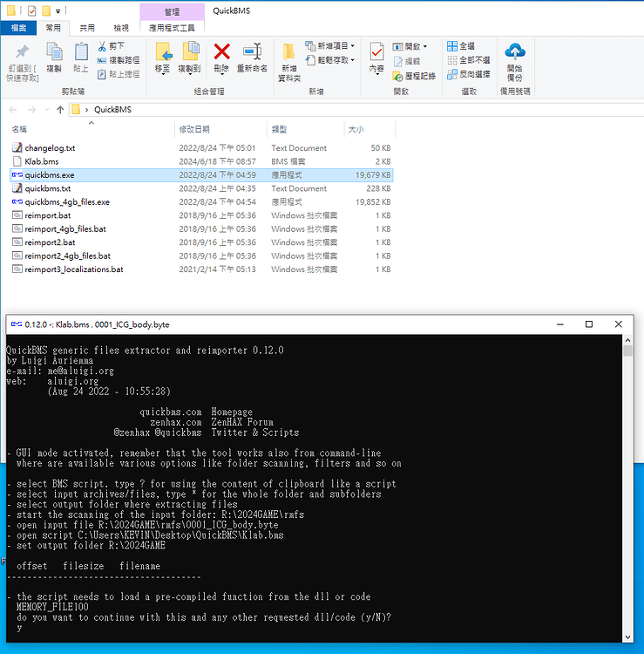The height and width of the screenshot is (654, 644).
Task: Open the Move to folder button
Action: pos(163,58)
